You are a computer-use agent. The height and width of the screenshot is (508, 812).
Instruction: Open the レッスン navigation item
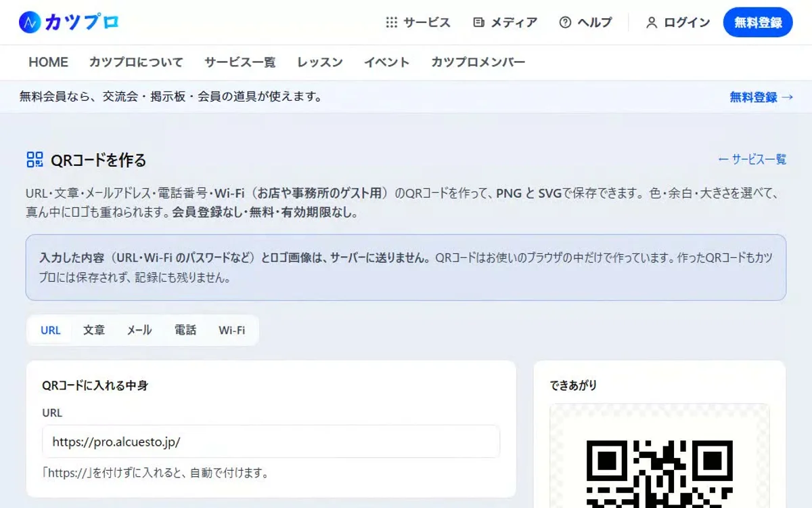pyautogui.click(x=320, y=62)
